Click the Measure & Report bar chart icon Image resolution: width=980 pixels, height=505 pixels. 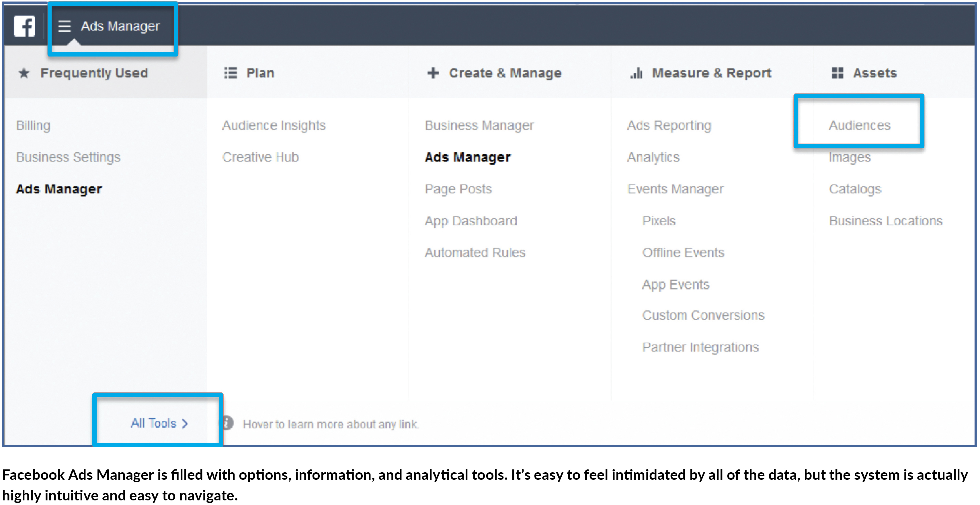(637, 73)
